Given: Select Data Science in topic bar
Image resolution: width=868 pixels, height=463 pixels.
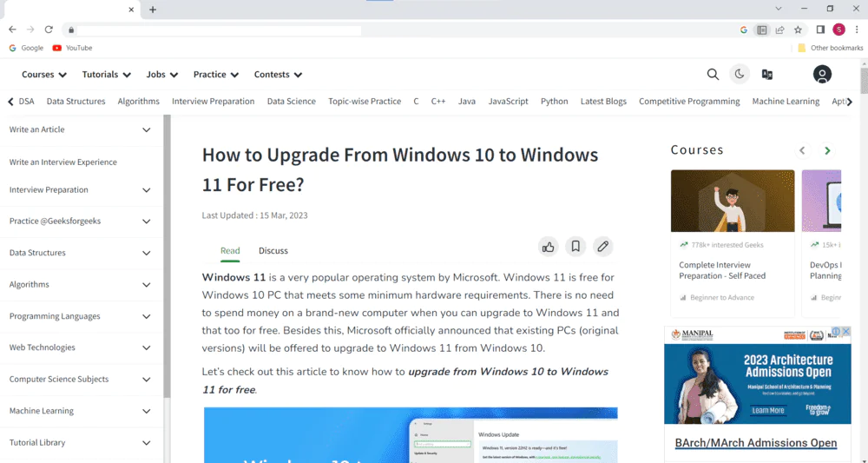Looking at the screenshot, I should pos(291,102).
